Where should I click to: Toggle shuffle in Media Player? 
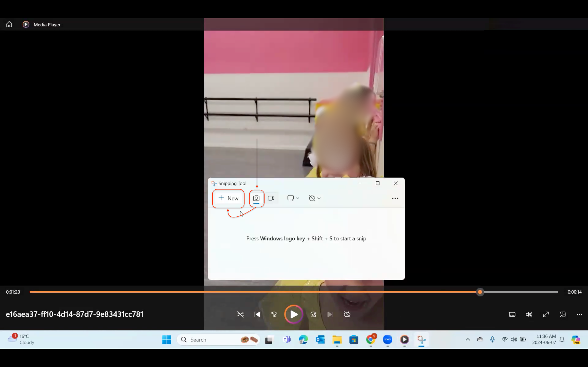tap(240, 314)
